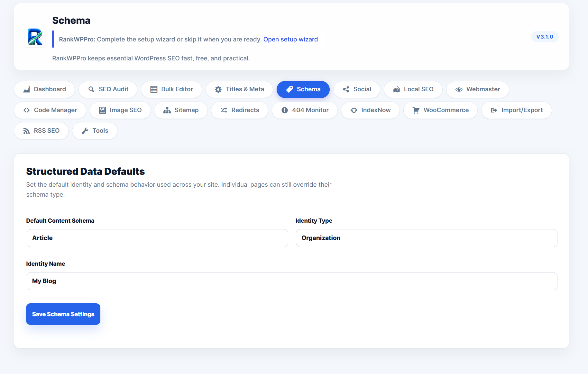The width and height of the screenshot is (588, 374).
Task: Switch to the Webmaster tab
Action: coord(478,89)
